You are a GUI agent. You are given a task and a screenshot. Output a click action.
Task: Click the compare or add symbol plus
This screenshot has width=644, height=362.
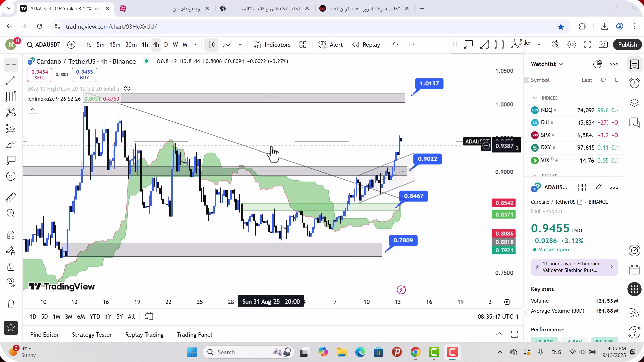click(x=71, y=45)
